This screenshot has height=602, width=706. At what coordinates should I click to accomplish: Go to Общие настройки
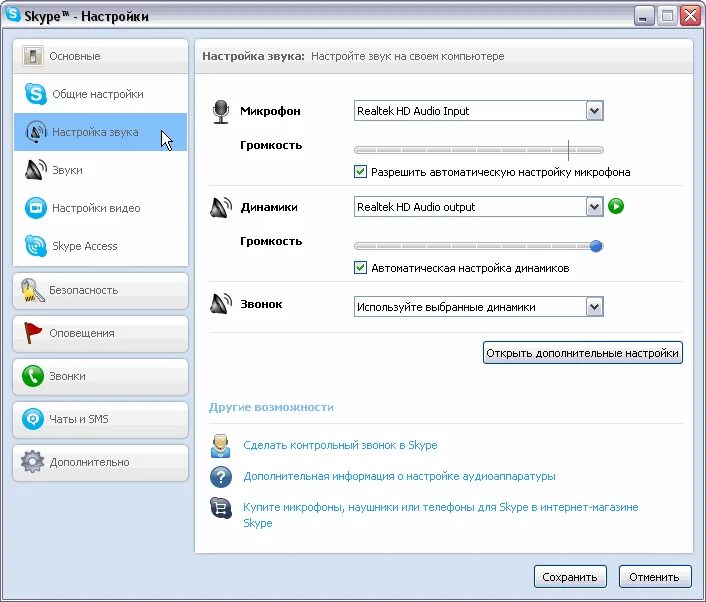(x=100, y=94)
